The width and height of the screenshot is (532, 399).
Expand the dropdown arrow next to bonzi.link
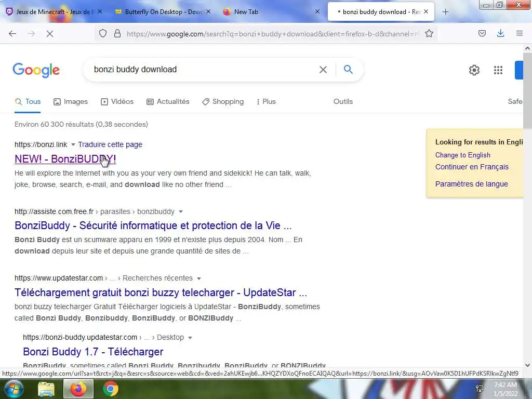(x=73, y=145)
